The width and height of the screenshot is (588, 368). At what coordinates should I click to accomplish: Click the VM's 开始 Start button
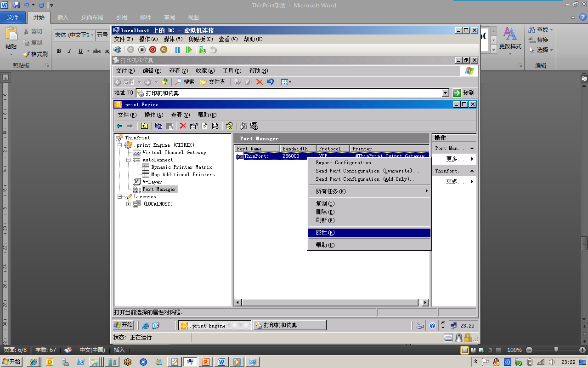[x=124, y=325]
